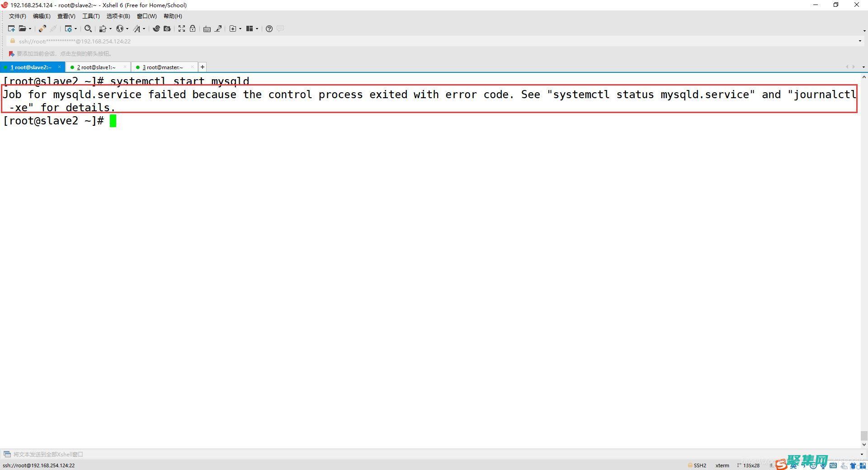Toggle the screen lock icon
868x470 pixels.
(x=193, y=28)
